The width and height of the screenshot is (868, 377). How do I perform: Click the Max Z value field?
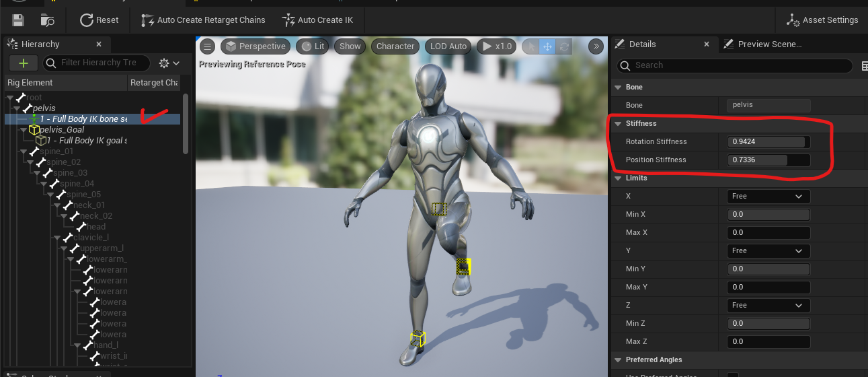768,341
